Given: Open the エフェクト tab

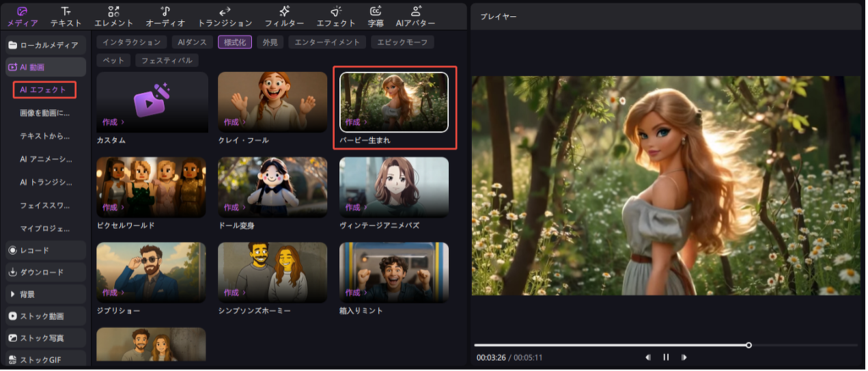Looking at the screenshot, I should point(336,17).
